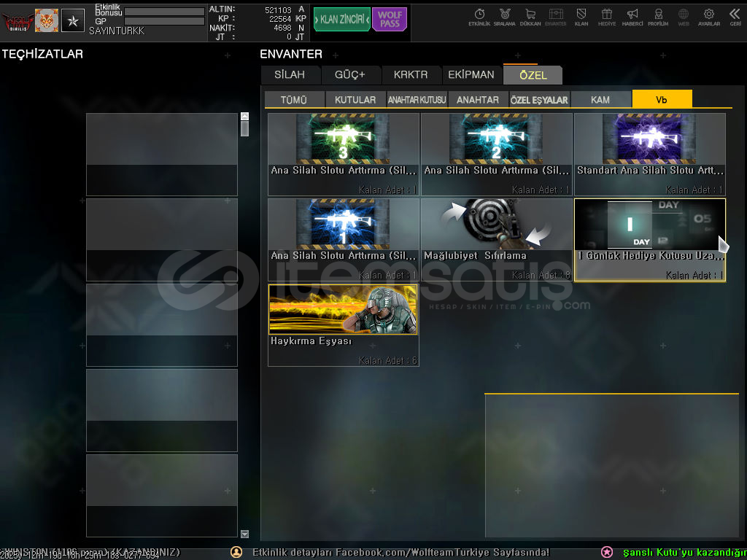
Task: Select the ANAHTAR sub-tab filter
Action: pyautogui.click(x=478, y=100)
